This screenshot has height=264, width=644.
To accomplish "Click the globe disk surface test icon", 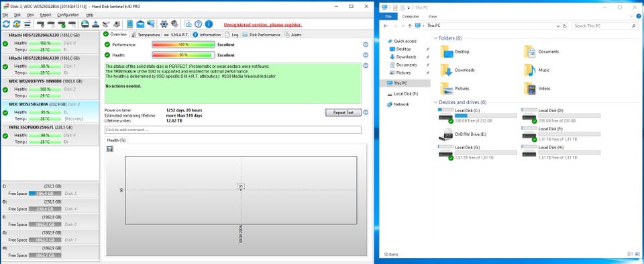I will point(85,24).
